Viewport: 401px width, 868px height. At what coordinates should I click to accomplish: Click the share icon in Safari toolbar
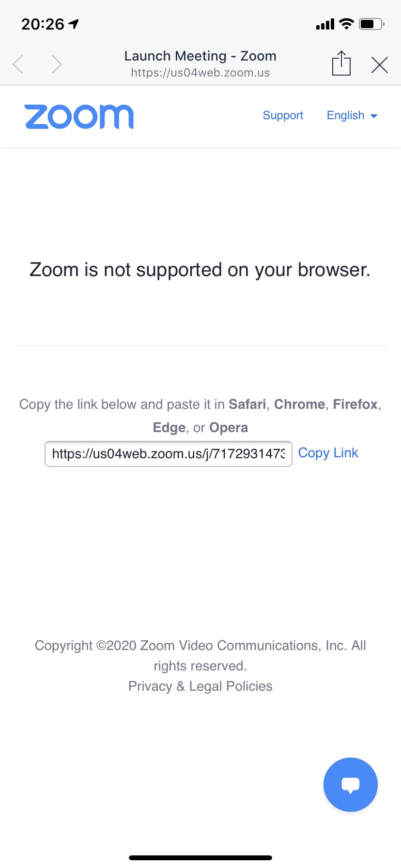[x=341, y=63]
